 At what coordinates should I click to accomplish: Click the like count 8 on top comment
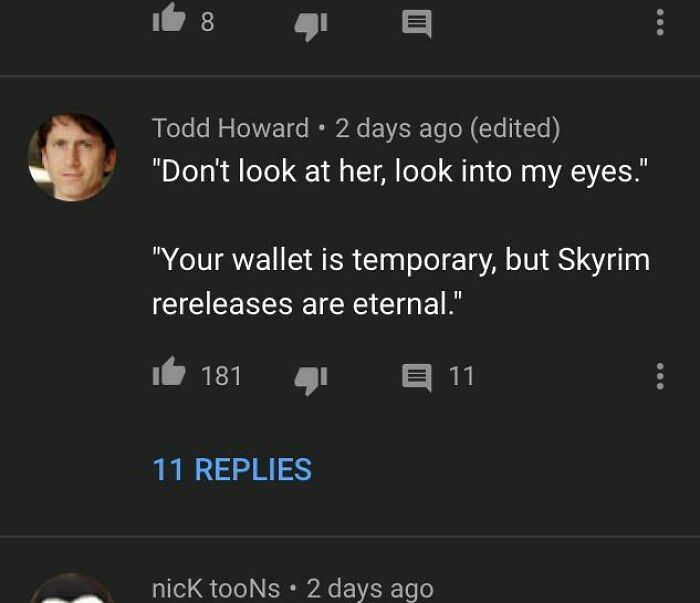pyautogui.click(x=207, y=21)
